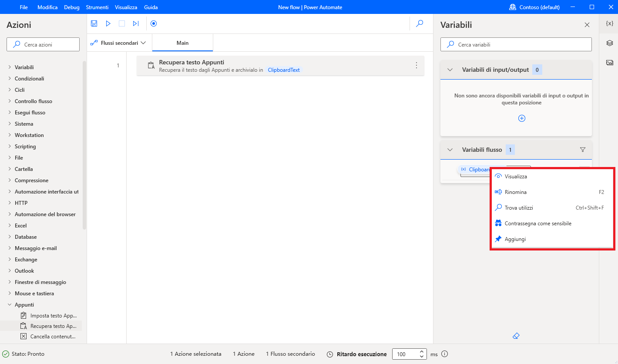618x364 pixels.
Task: Increase the execution delay with the stepper
Action: coord(421,351)
